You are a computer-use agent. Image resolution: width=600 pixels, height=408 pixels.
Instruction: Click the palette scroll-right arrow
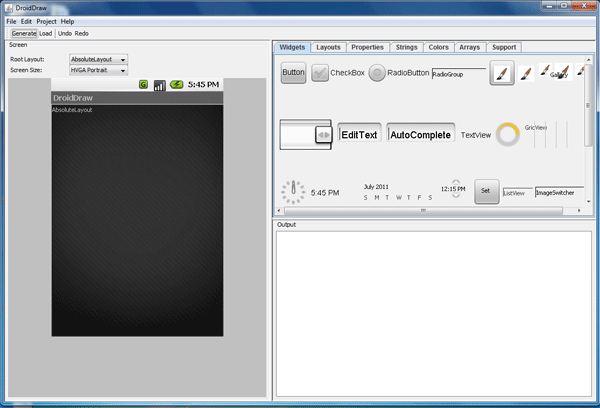coord(579,210)
